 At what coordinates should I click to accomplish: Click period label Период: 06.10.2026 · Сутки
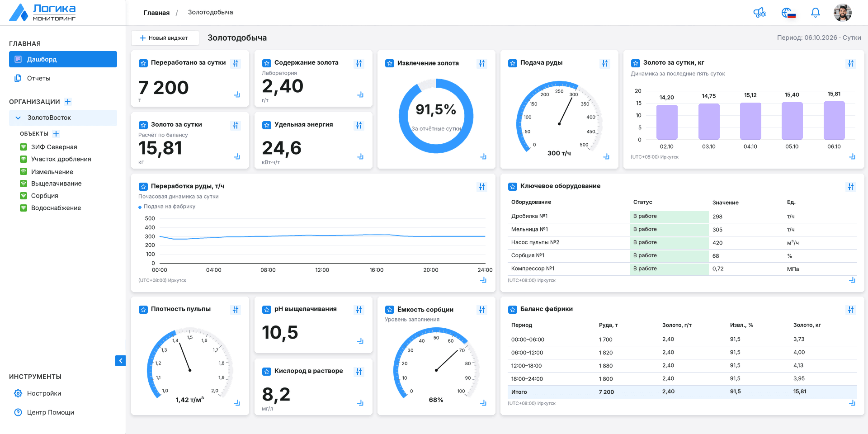pos(819,38)
